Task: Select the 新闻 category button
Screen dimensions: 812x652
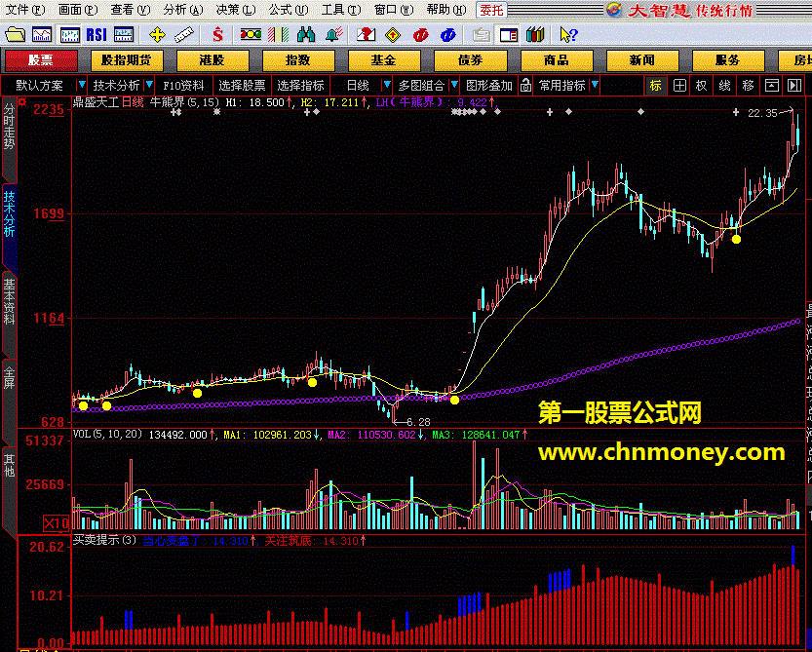Action: 642,60
